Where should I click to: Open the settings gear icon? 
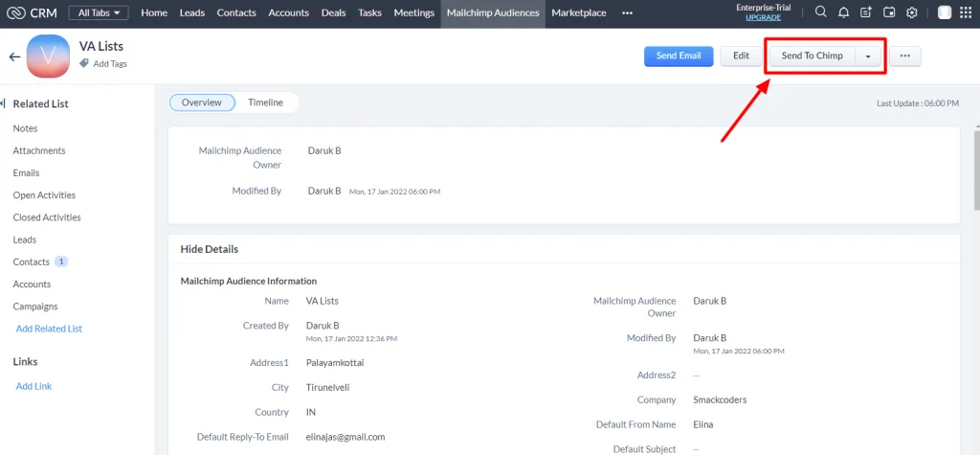click(912, 13)
